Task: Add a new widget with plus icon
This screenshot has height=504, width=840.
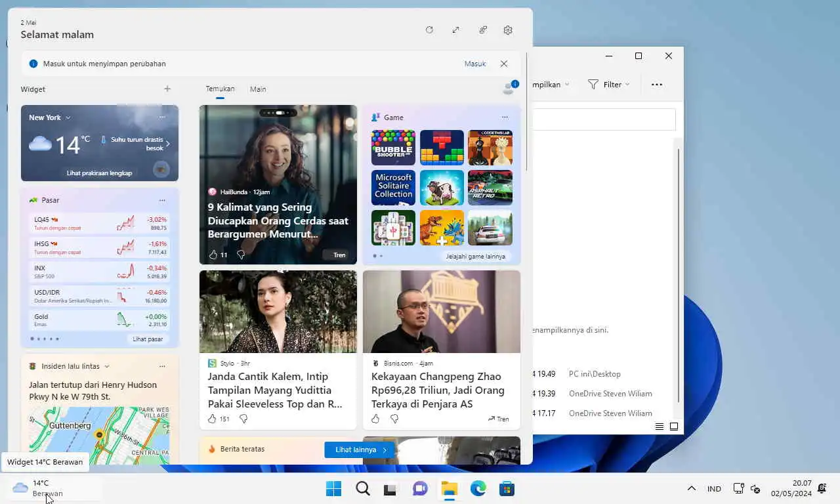Action: coord(167,89)
